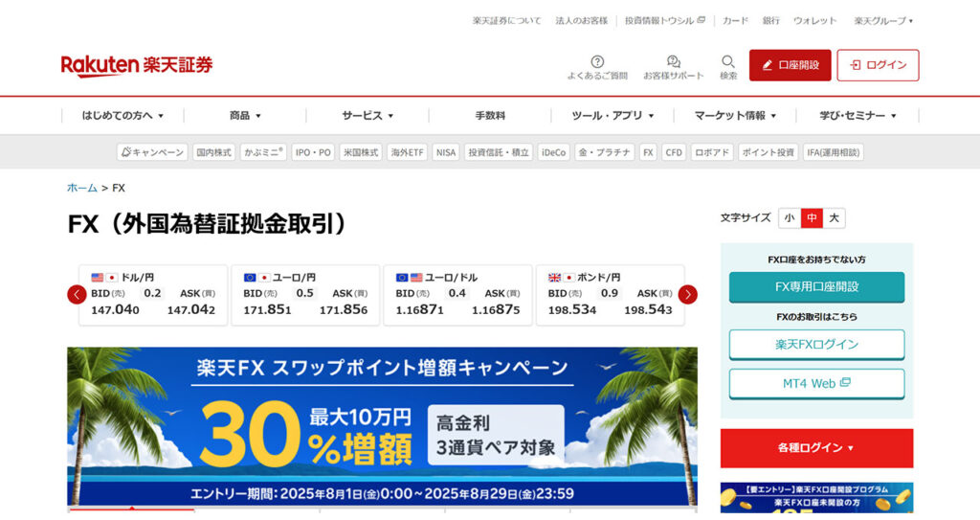Open the 楽天FX口座開設プログラム banner

(816, 497)
